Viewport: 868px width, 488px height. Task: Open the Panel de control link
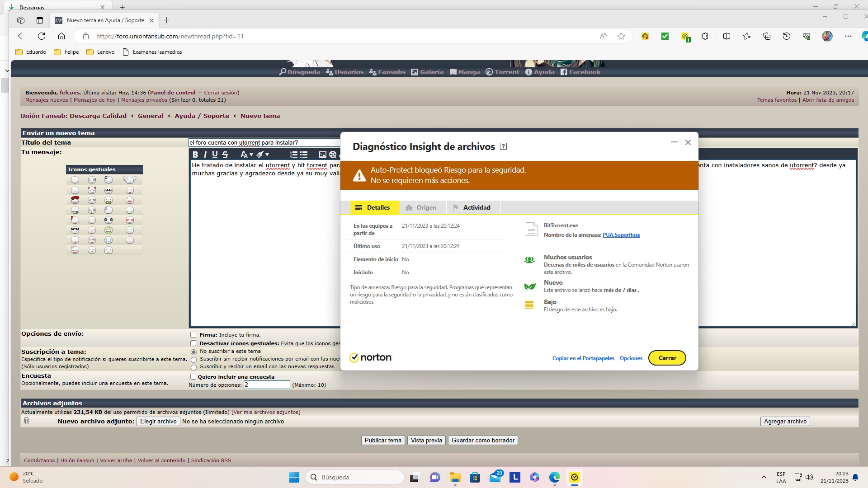173,93
